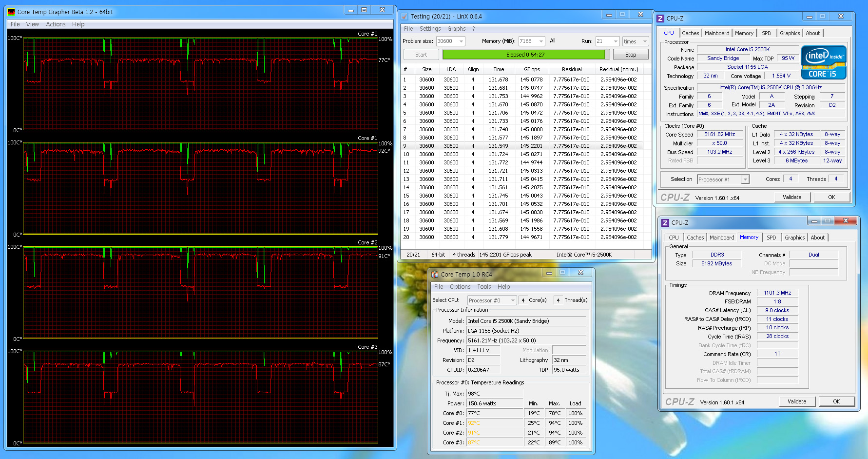
Task: Open the Memory (MiB) dropdown in LinX
Action: [x=541, y=41]
